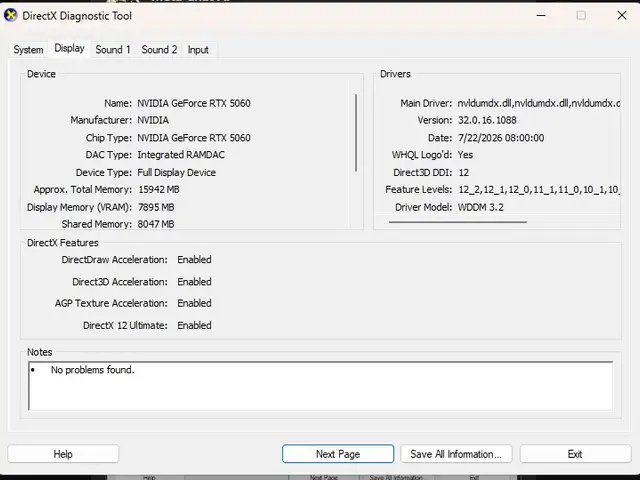Click the Integrated RAMDAC value
Screen dimensions: 640x480
tap(181, 155)
